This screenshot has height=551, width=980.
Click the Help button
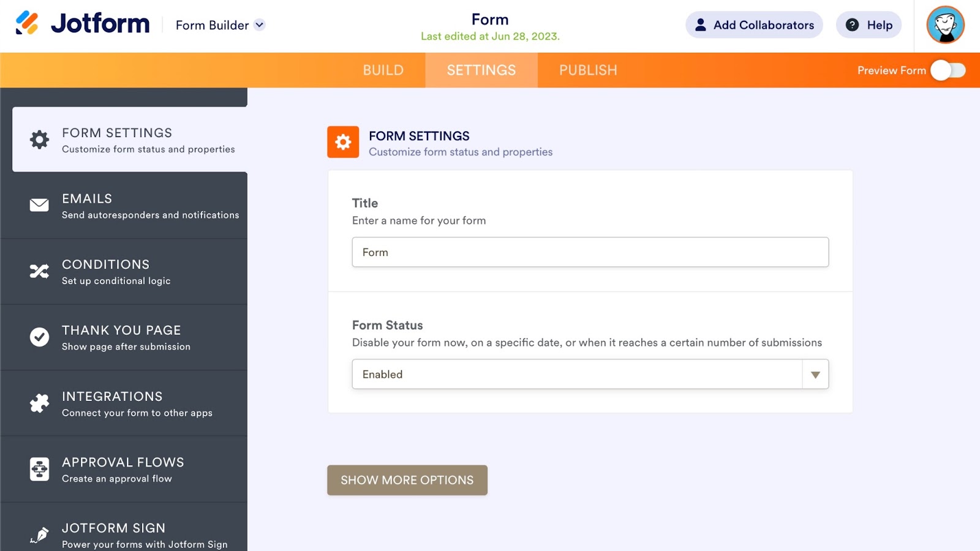coord(869,25)
